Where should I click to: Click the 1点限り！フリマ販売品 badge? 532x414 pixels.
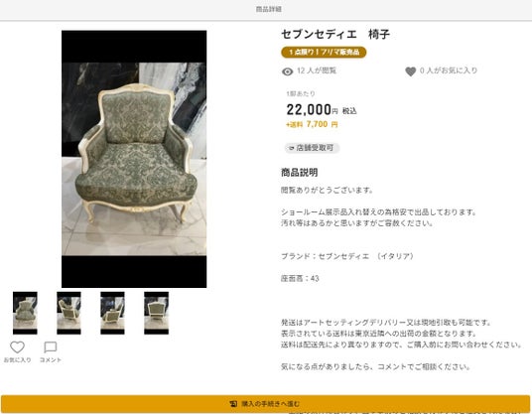(324, 53)
